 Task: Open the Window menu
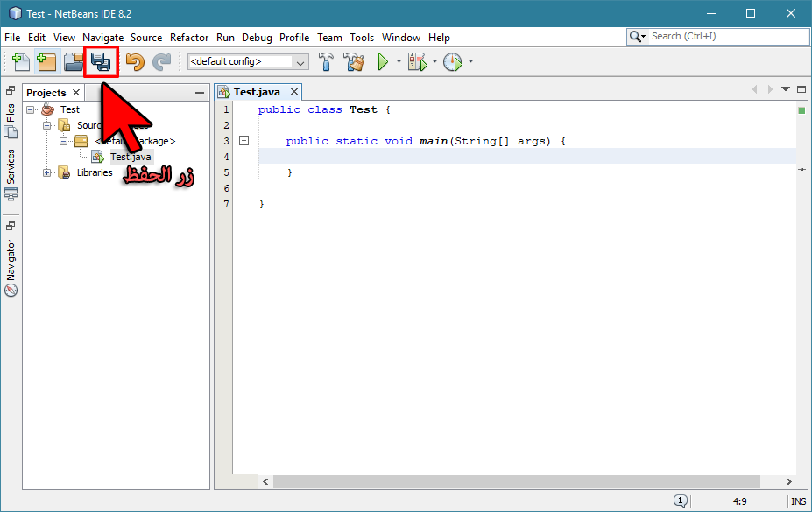click(401, 38)
